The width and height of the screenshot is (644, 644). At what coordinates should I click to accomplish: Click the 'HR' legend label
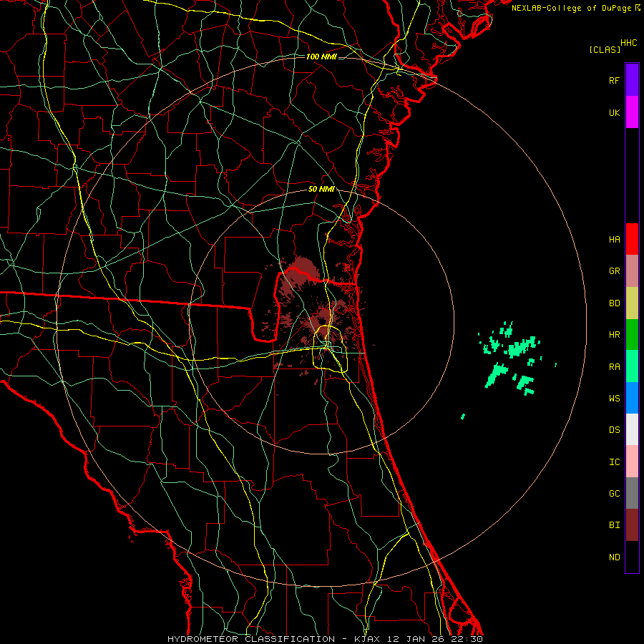[x=614, y=334]
